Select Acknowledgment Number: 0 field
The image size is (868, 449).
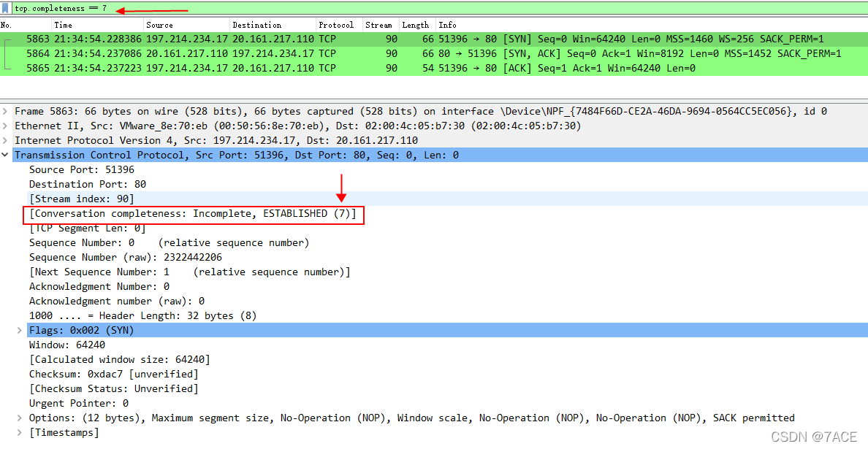pos(99,286)
